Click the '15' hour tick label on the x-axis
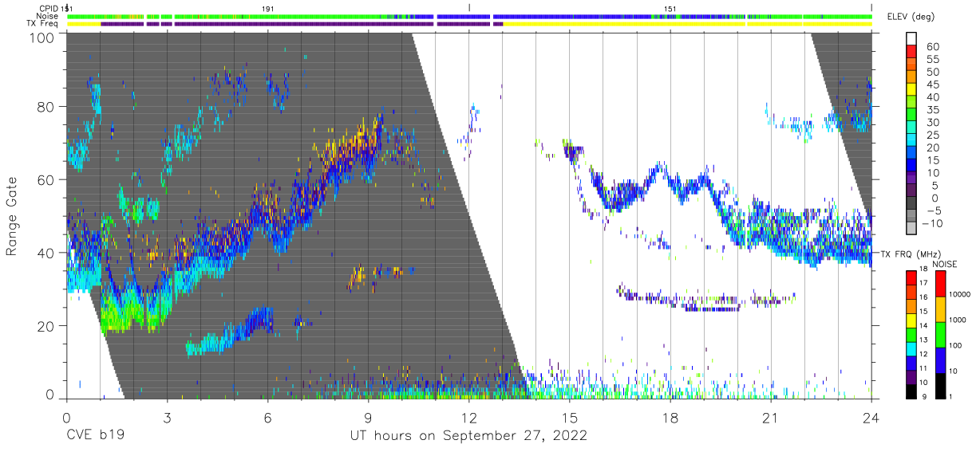980x452 pixels. 570,417
